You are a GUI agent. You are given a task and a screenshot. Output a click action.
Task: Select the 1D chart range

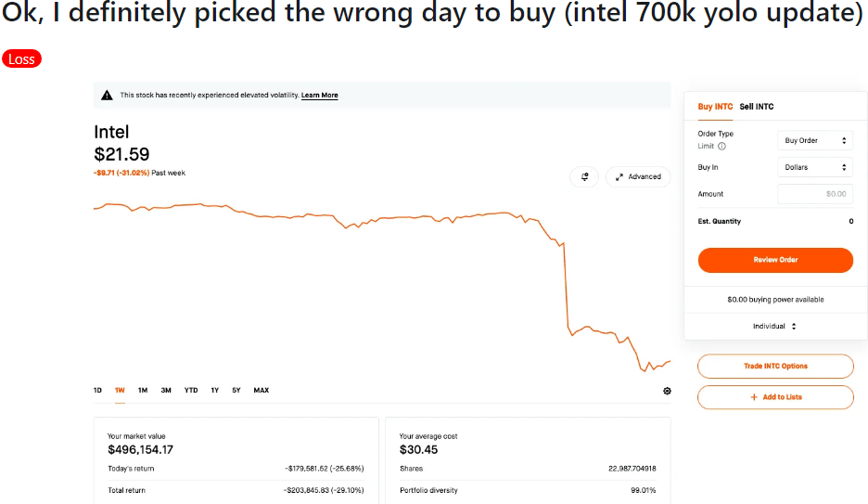pos(97,391)
